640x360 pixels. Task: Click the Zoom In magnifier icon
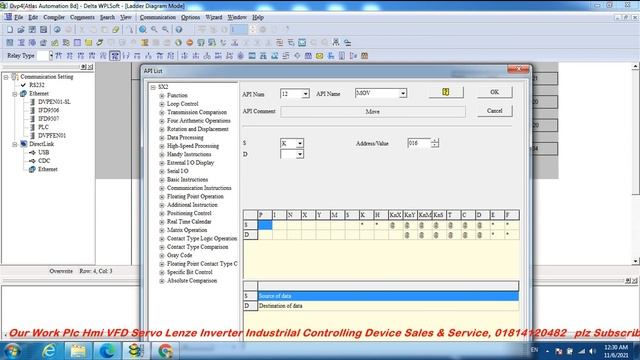point(154,29)
